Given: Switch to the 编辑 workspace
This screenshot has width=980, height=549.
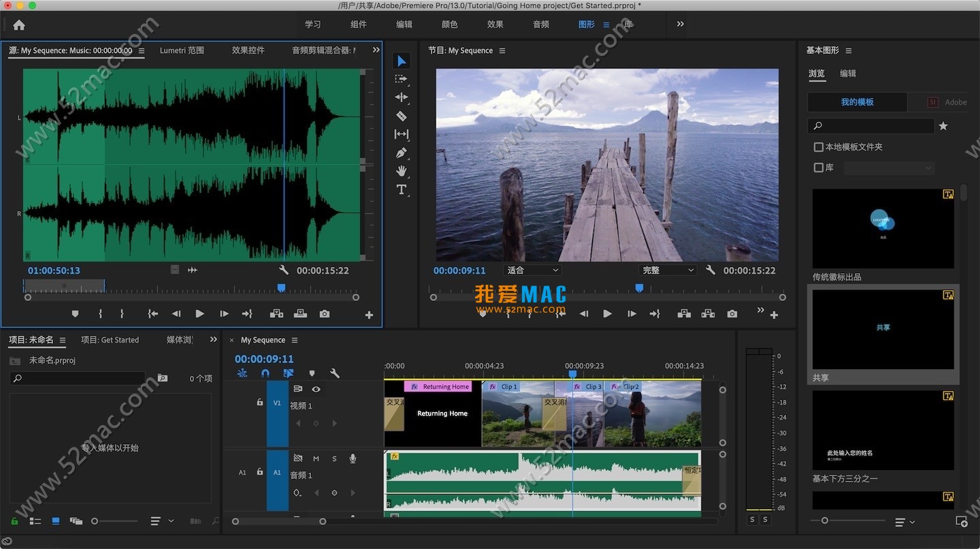Looking at the screenshot, I should coord(404,25).
